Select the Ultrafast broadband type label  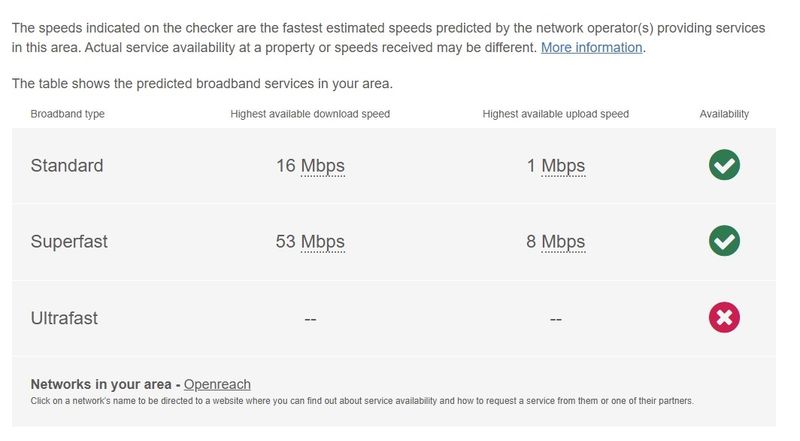64,318
